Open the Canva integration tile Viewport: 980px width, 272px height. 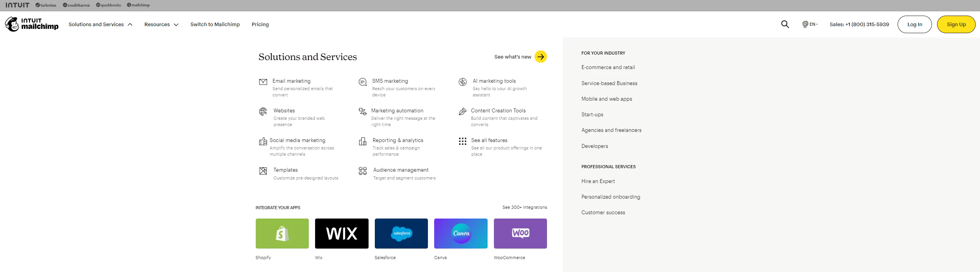tap(461, 233)
